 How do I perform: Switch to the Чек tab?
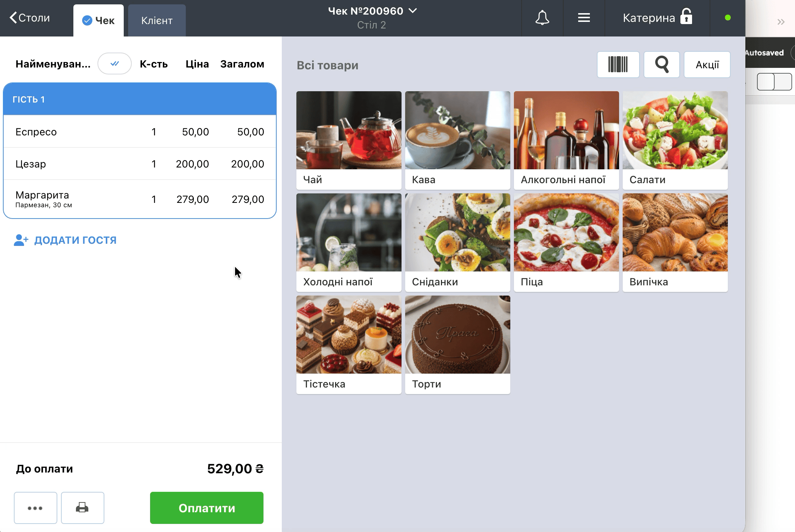(x=99, y=20)
